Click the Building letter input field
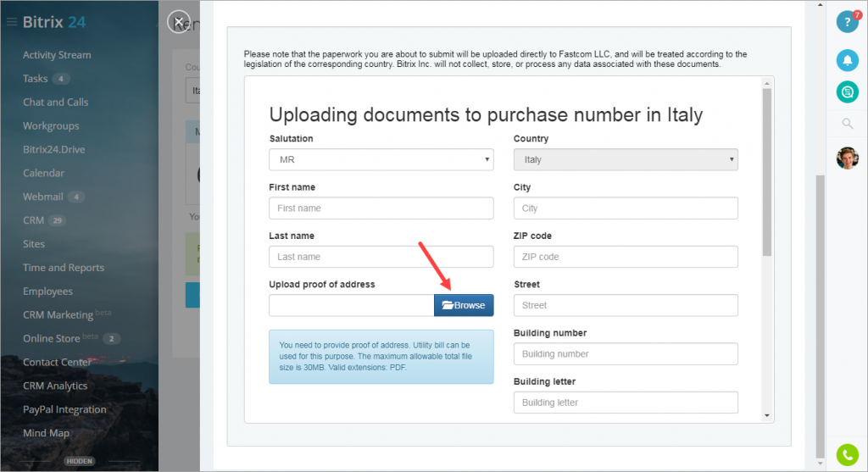 click(626, 403)
